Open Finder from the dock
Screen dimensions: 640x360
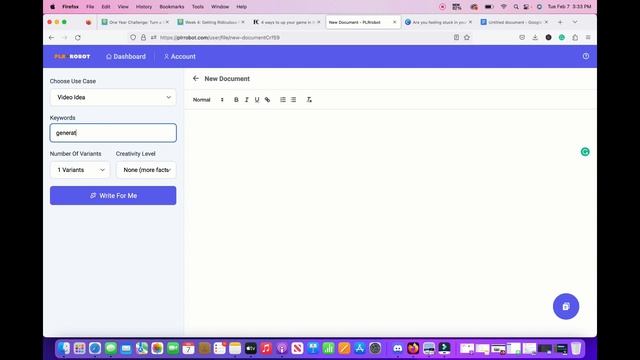tap(64, 348)
